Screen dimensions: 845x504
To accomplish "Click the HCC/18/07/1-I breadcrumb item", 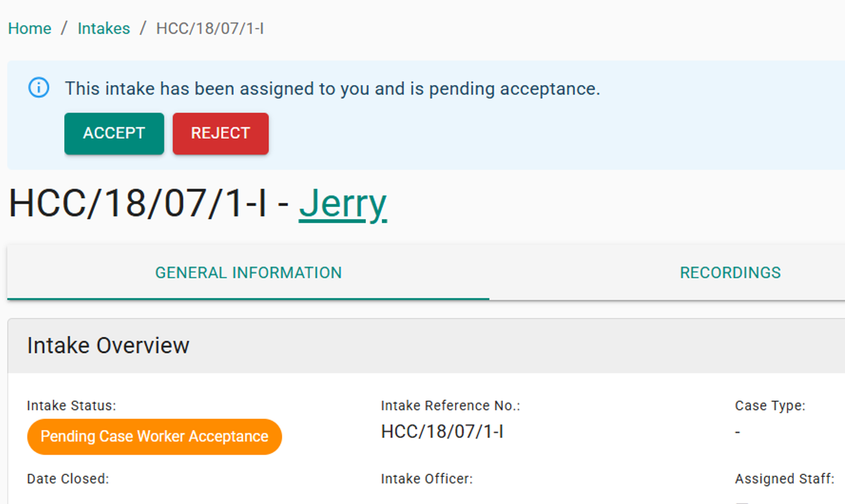I will pos(210,28).
